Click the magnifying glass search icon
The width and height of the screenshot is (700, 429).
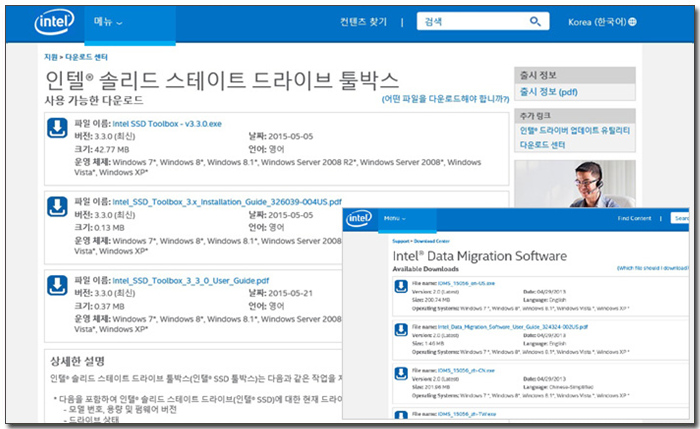[535, 21]
